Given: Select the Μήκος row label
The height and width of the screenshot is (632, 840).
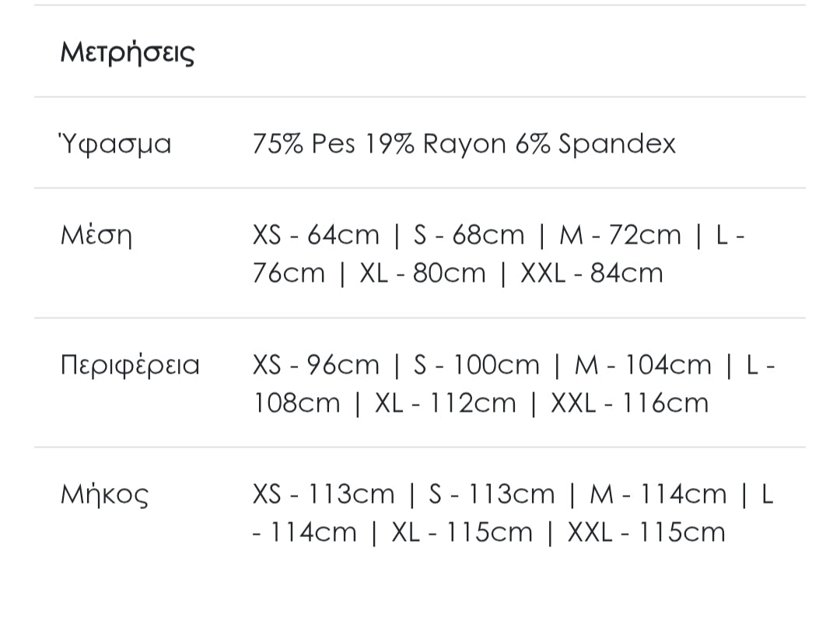Looking at the screenshot, I should pyautogui.click(x=104, y=495).
